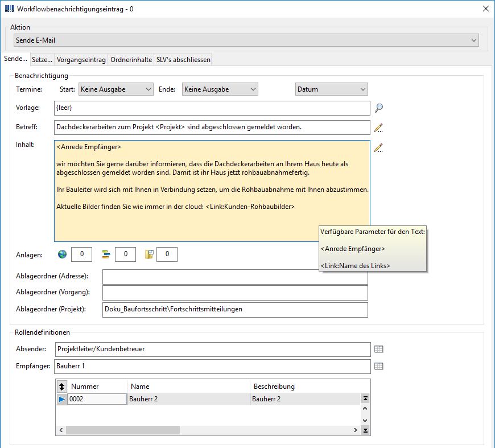
Task: Click the application icon in the title bar
Action: point(9,9)
